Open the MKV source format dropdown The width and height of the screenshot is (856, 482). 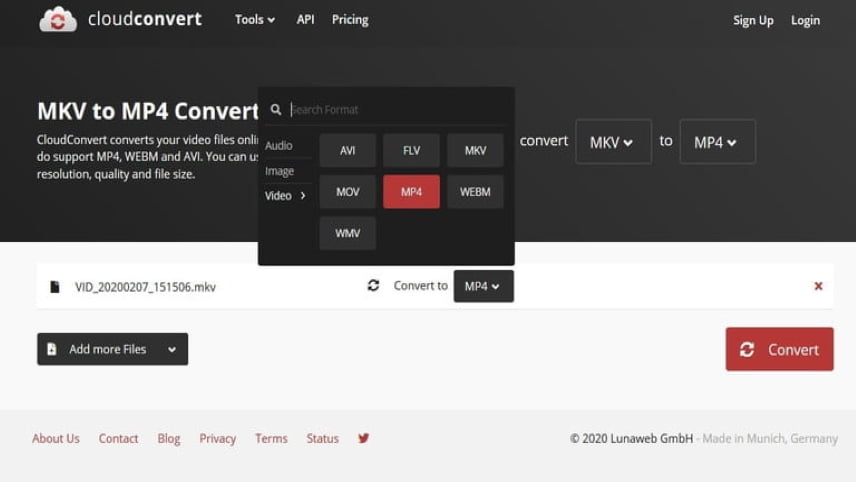[x=614, y=142]
